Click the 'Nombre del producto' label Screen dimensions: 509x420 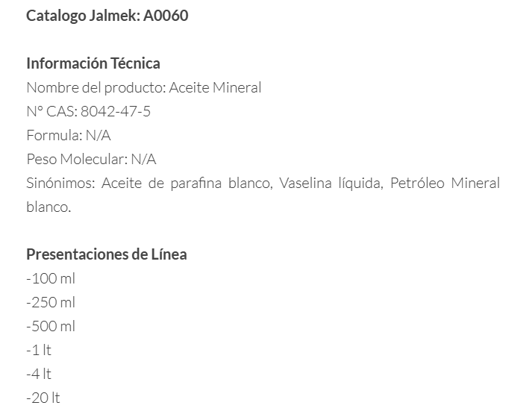coord(96,87)
